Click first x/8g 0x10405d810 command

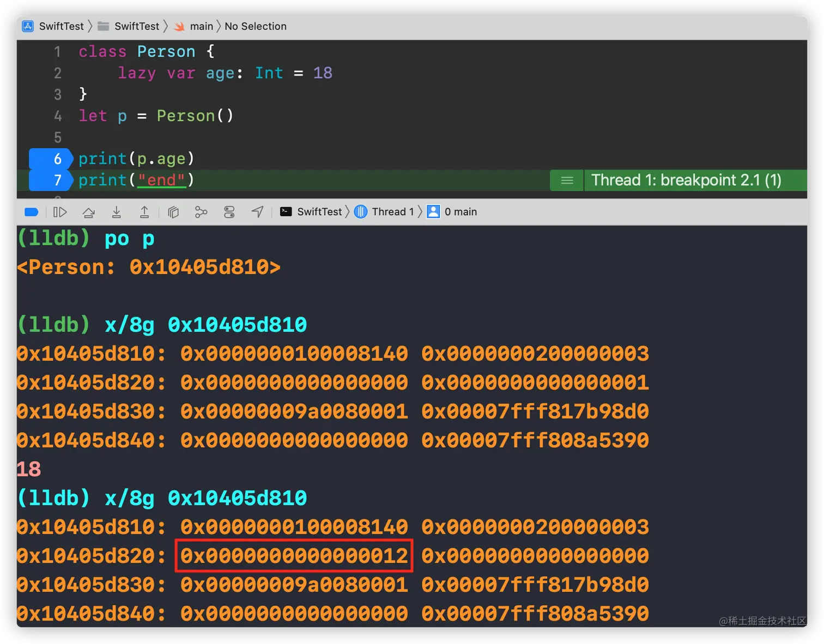tap(206, 325)
